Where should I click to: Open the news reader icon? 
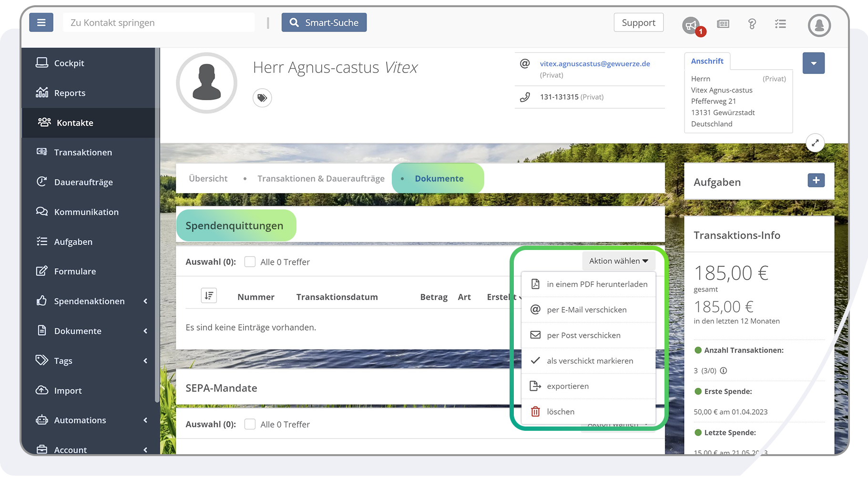coord(723,24)
